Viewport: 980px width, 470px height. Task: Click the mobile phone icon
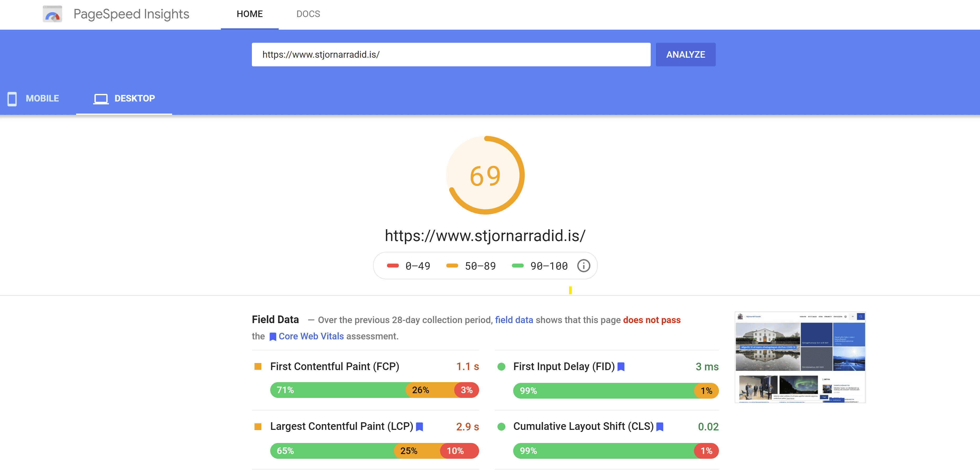(12, 99)
